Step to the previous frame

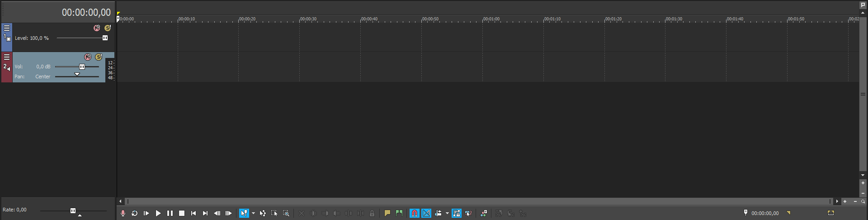coord(217,213)
